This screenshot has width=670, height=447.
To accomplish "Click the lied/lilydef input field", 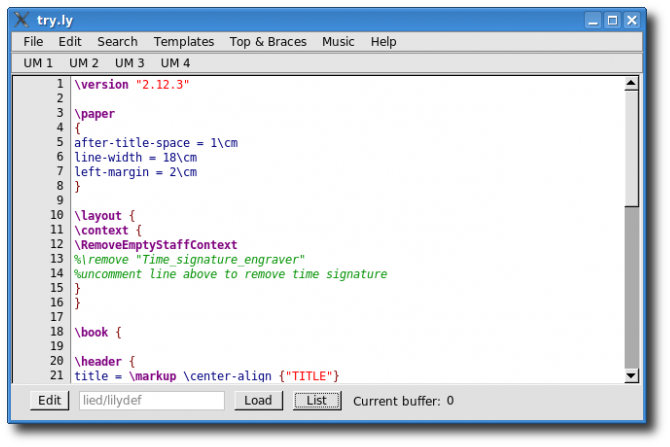I will 152,400.
